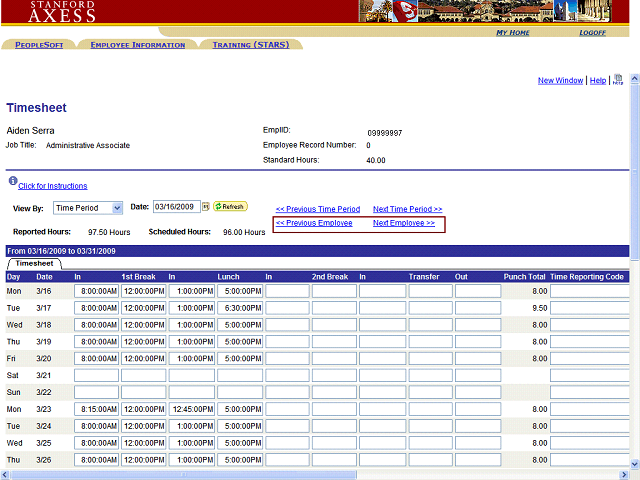Select the Timesheet tab in the grid
Viewport: 640px width, 480px height.
coord(33,264)
